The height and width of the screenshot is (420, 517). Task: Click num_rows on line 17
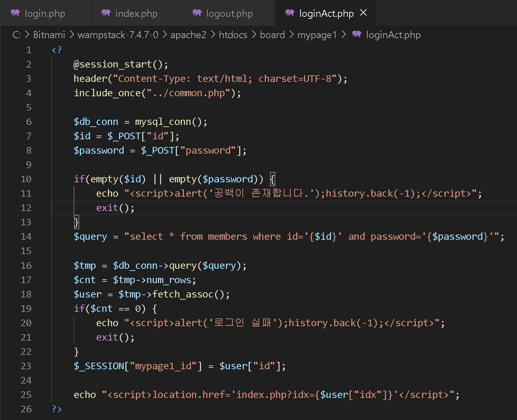pos(169,280)
